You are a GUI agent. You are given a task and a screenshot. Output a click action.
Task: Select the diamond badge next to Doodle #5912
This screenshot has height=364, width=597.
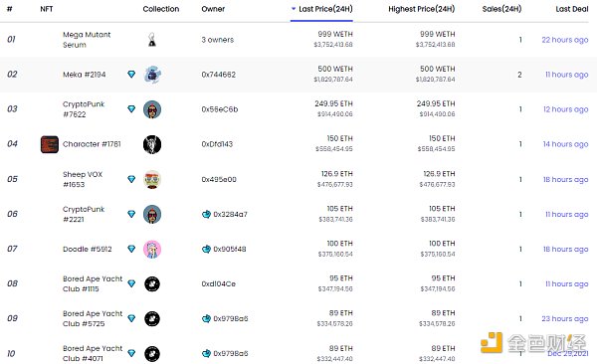click(x=131, y=249)
